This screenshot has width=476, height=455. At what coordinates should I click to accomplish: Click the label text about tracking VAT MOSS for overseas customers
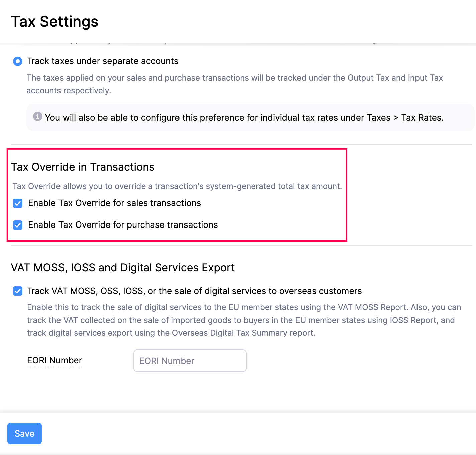(x=194, y=291)
